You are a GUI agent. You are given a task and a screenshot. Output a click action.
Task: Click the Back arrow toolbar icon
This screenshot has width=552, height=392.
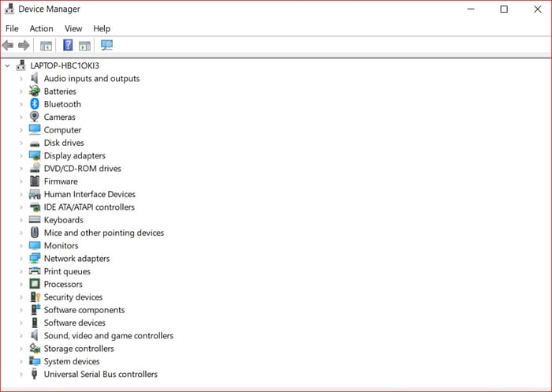point(8,45)
